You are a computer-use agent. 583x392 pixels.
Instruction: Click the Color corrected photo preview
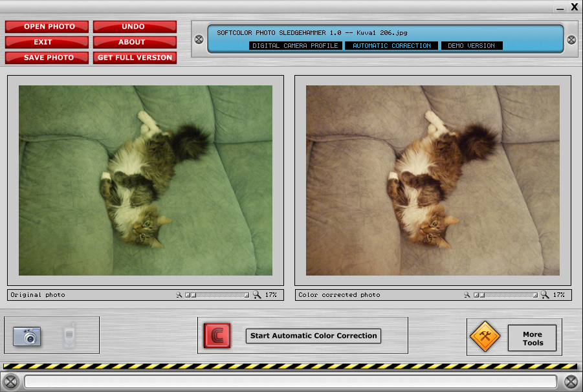(433, 180)
